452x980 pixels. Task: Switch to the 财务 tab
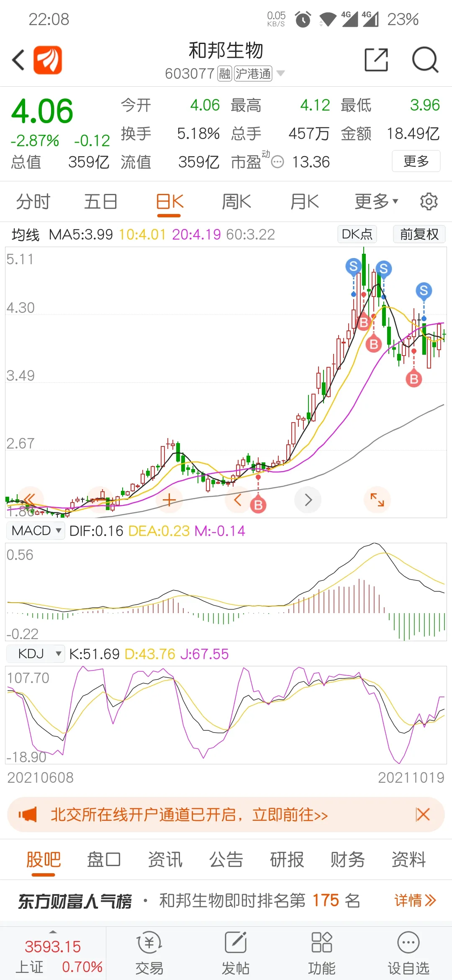[348, 860]
